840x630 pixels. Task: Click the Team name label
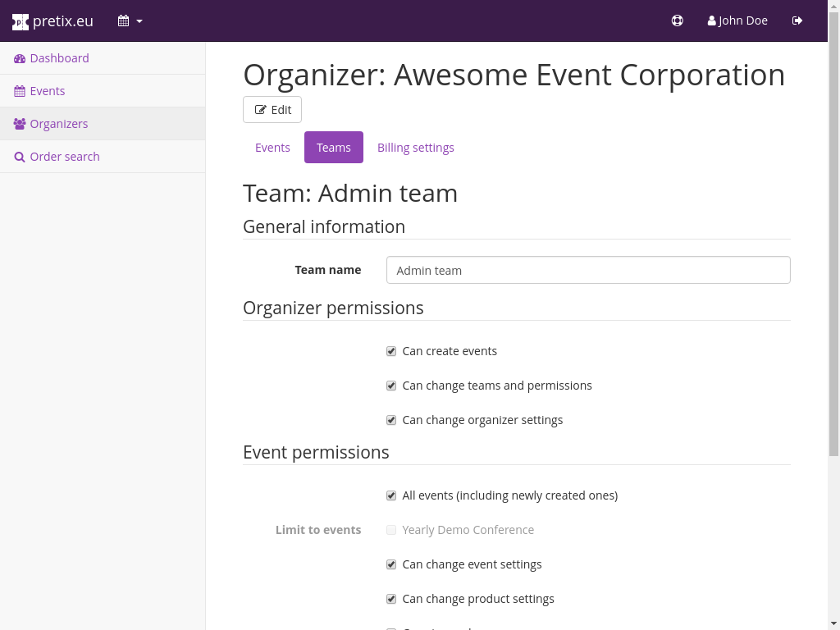pos(328,270)
